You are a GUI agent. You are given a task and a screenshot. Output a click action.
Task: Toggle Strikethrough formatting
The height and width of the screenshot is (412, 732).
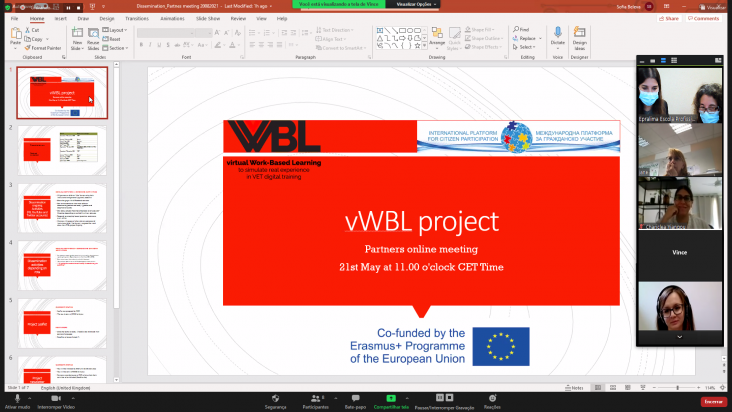click(177, 45)
